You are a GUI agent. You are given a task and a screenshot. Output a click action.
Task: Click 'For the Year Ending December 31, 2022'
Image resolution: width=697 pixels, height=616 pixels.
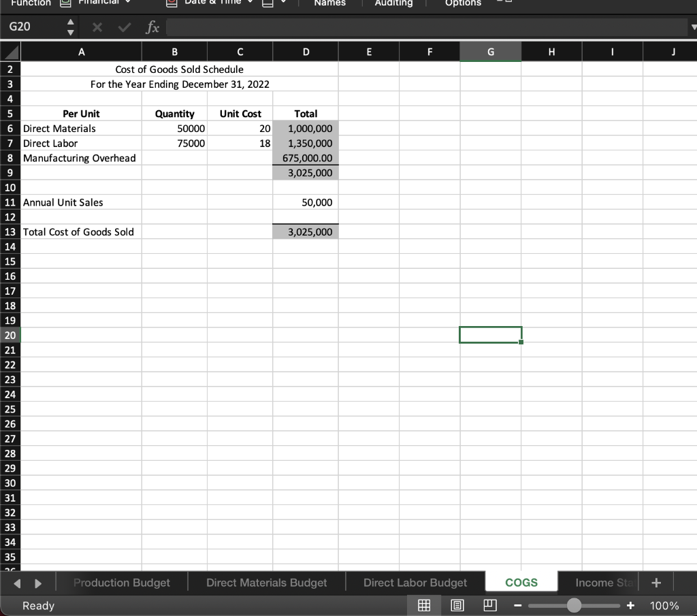pyautogui.click(x=180, y=84)
